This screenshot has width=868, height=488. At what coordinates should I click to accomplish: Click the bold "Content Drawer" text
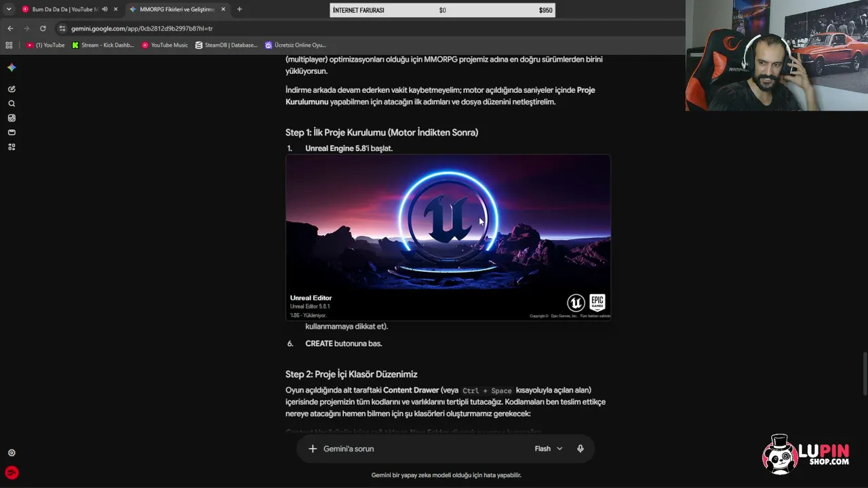[411, 390]
